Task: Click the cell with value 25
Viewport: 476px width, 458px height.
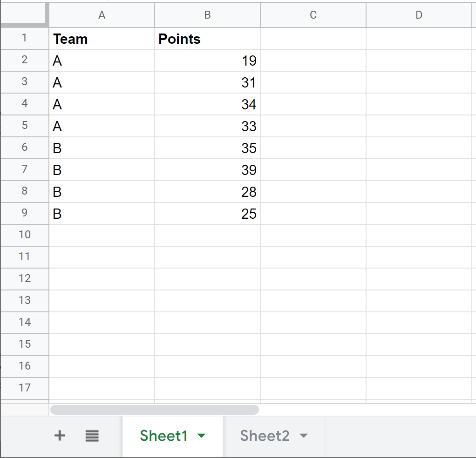Action: 207,214
